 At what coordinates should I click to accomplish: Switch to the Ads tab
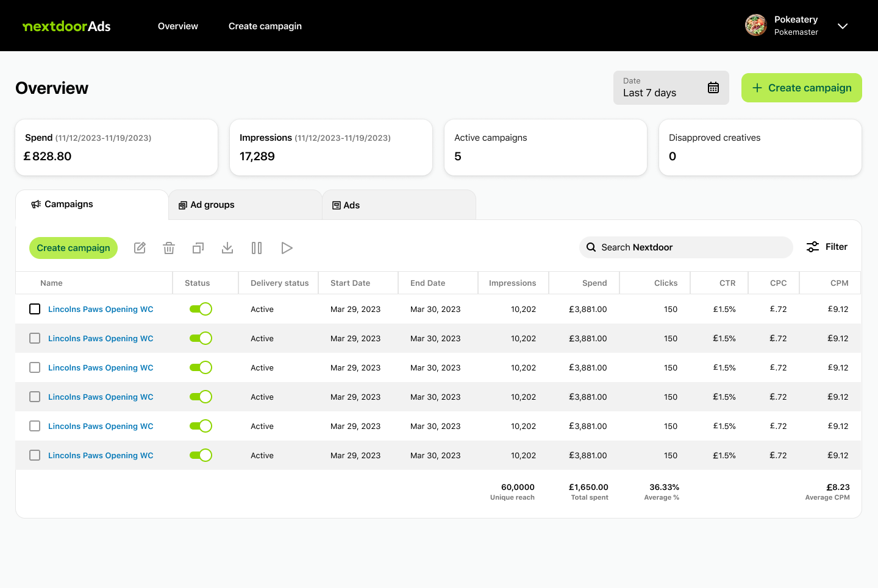click(x=399, y=205)
